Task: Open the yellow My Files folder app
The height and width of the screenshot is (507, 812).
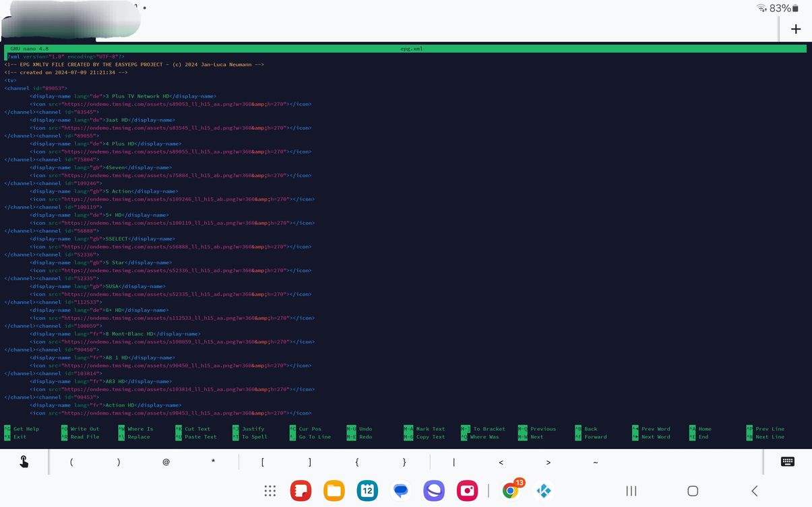Action: [334, 491]
